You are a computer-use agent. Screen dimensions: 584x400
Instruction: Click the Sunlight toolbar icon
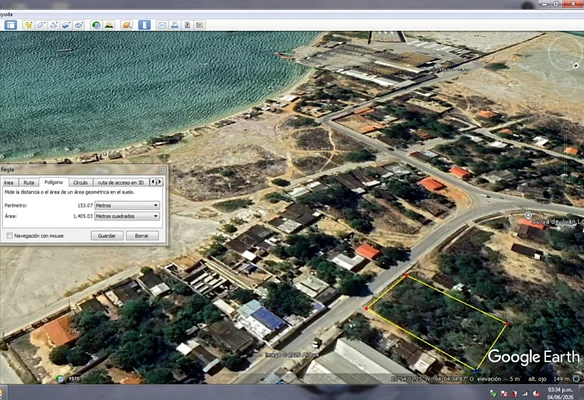pyautogui.click(x=109, y=25)
